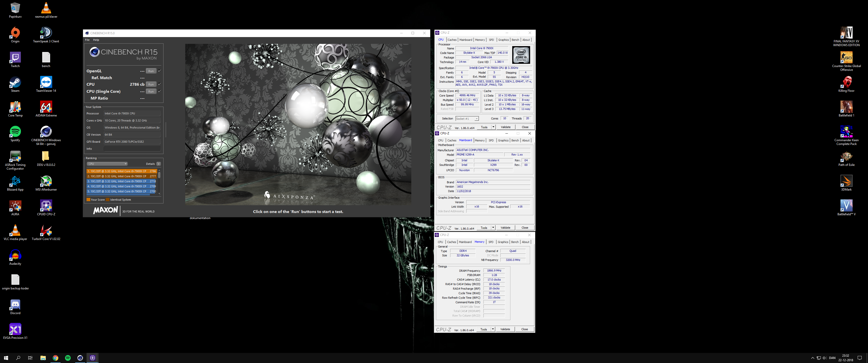Open CPUID CPU-Z desktop shortcut
The height and width of the screenshot is (363, 868).
pyautogui.click(x=46, y=208)
